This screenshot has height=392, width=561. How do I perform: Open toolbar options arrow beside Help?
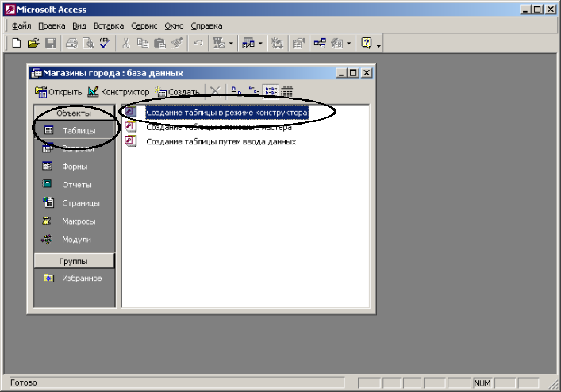coord(378,45)
